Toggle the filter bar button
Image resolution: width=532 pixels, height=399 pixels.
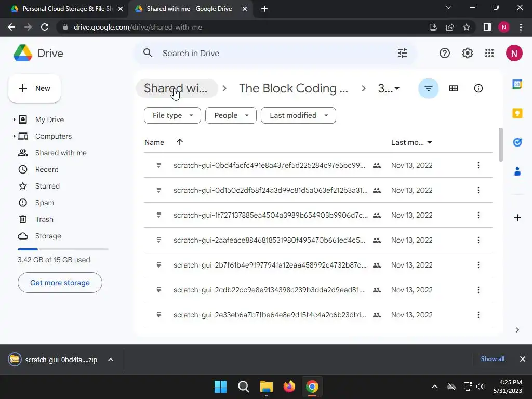tap(428, 88)
